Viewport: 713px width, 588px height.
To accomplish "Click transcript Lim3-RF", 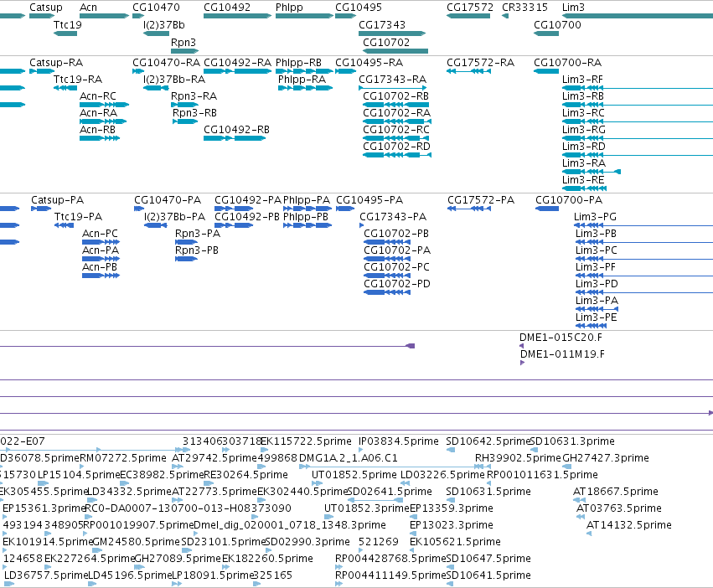I will pyautogui.click(x=638, y=88).
